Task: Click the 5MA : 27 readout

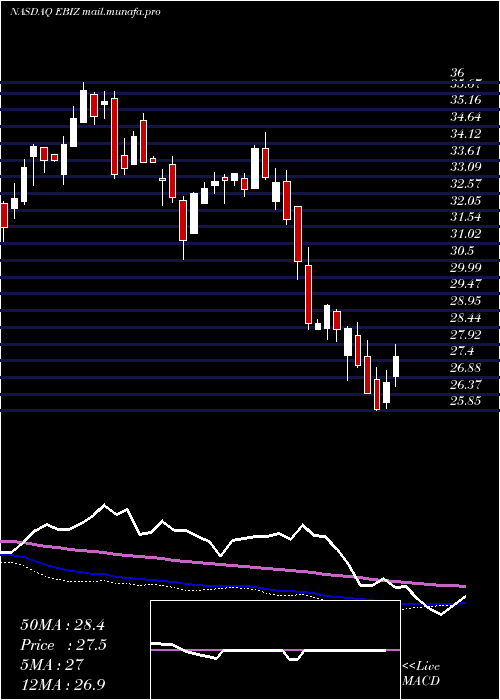Action: click(x=52, y=665)
